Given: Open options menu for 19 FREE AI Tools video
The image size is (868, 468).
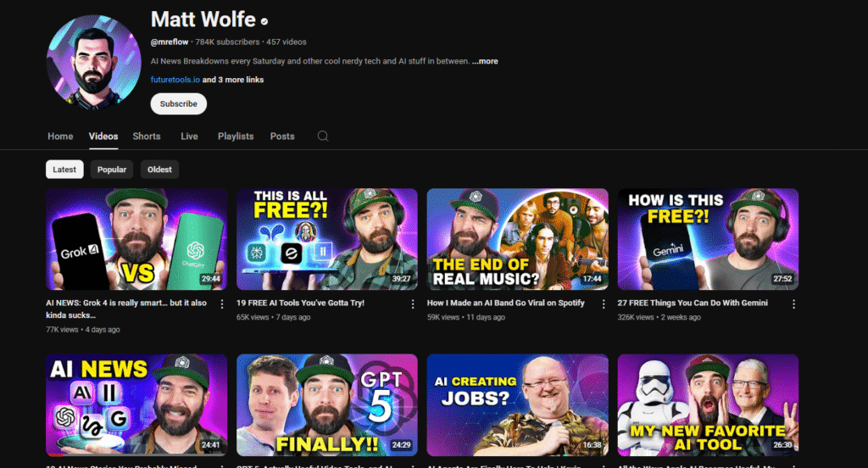Looking at the screenshot, I should click(x=413, y=304).
